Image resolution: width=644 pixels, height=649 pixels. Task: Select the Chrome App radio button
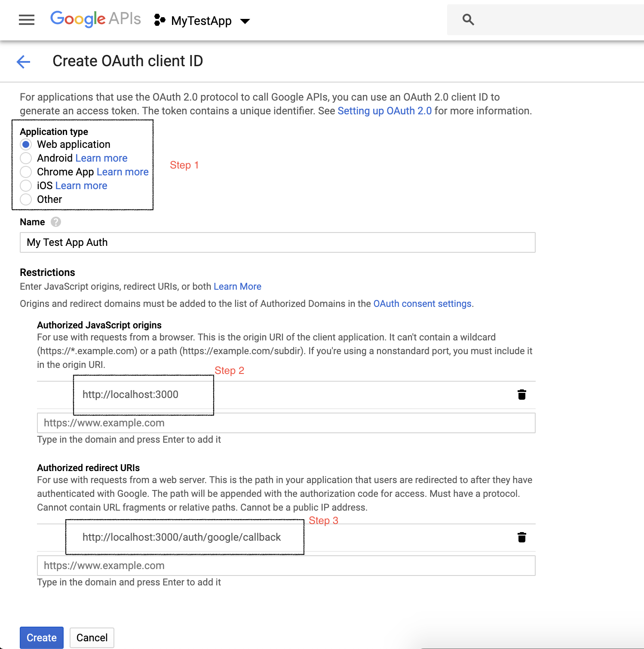pos(26,172)
